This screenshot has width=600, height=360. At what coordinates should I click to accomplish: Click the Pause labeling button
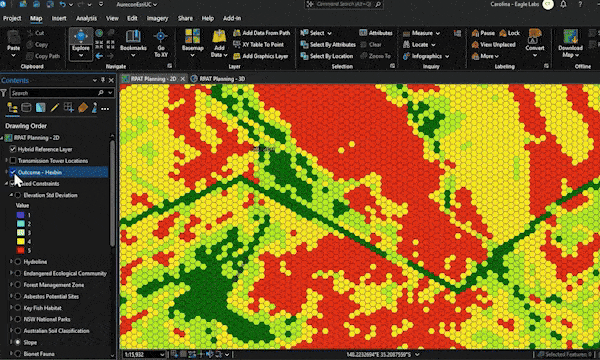click(x=483, y=33)
